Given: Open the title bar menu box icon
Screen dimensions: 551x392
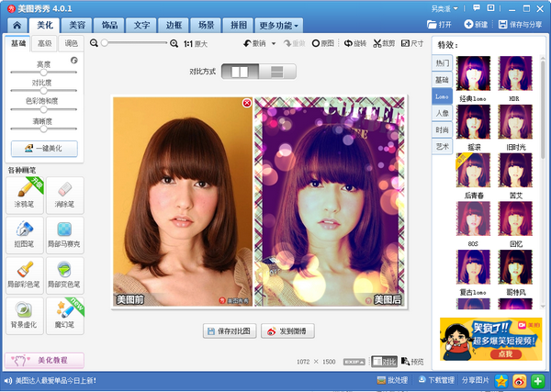Looking at the screenshot, I should point(491,7).
